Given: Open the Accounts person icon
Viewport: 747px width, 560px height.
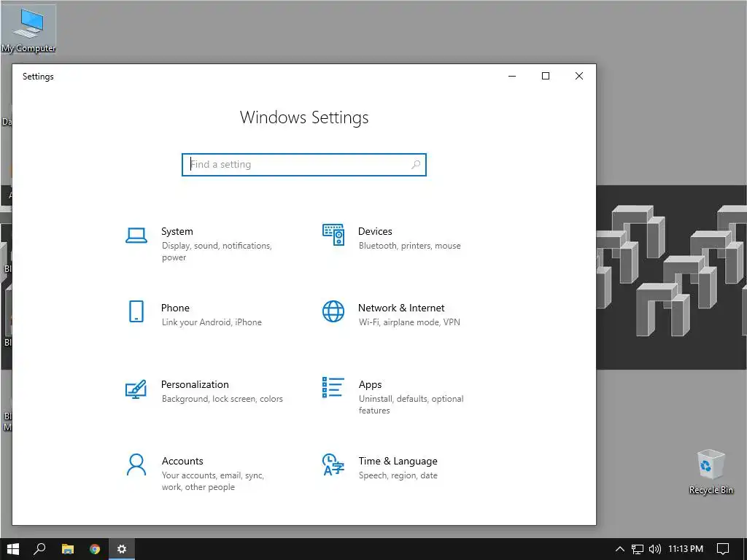Looking at the screenshot, I should coord(136,464).
